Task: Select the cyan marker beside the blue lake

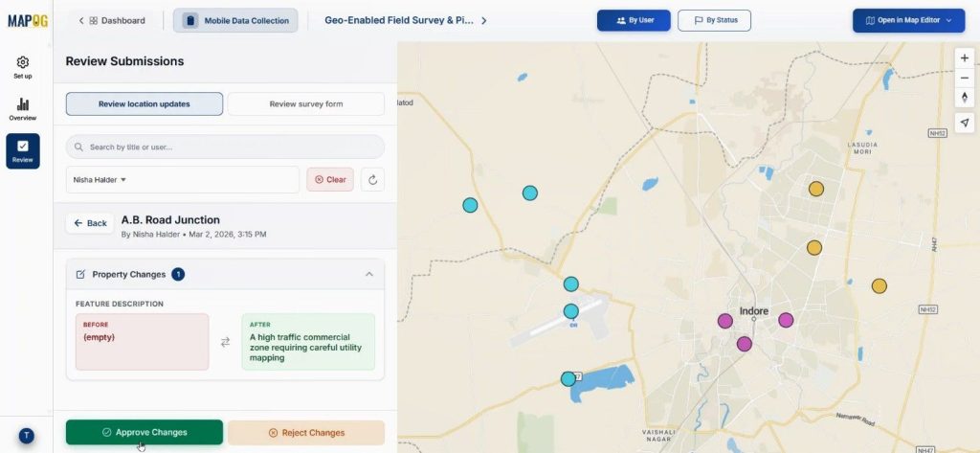Action: [568, 379]
